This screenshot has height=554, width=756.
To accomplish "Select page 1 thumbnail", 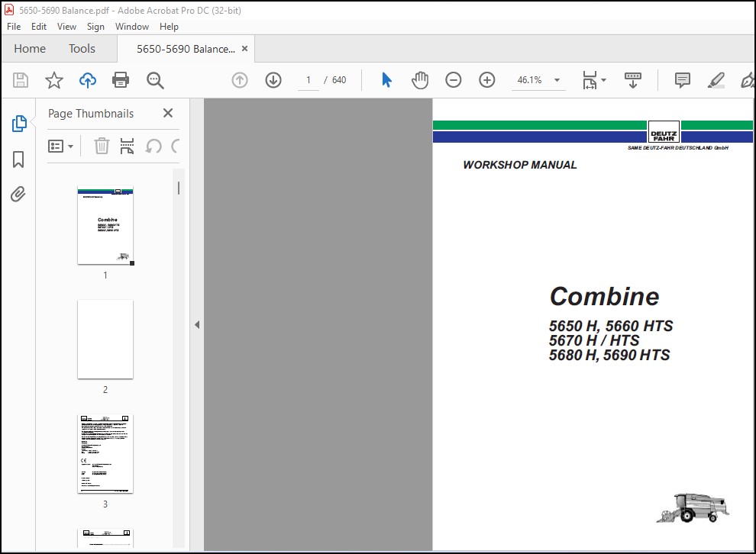I will point(105,225).
